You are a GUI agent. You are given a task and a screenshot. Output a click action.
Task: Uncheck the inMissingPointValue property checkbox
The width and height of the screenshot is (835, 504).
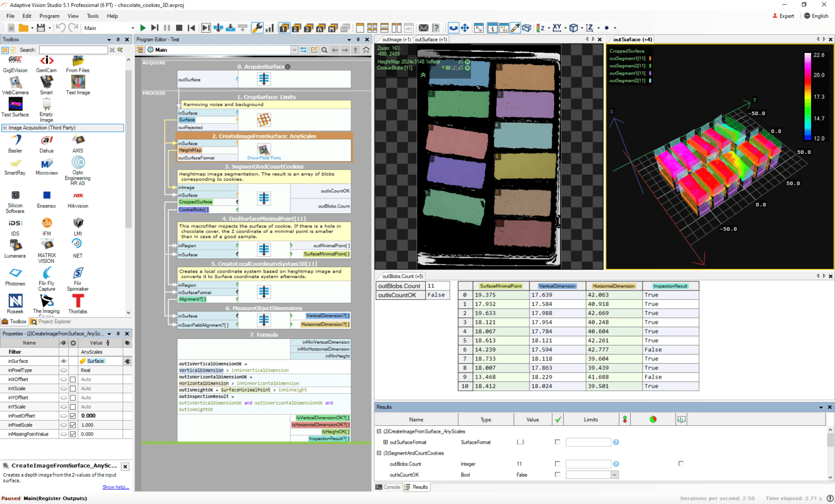pyautogui.click(x=72, y=434)
